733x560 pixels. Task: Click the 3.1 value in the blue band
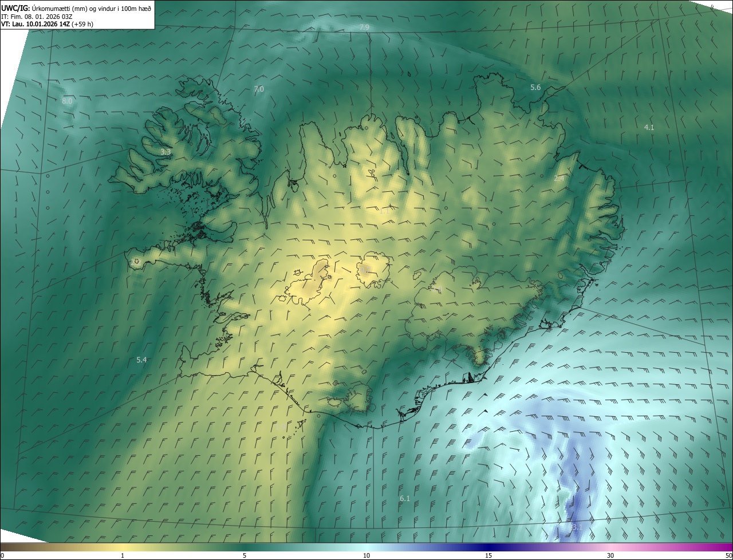point(577,527)
